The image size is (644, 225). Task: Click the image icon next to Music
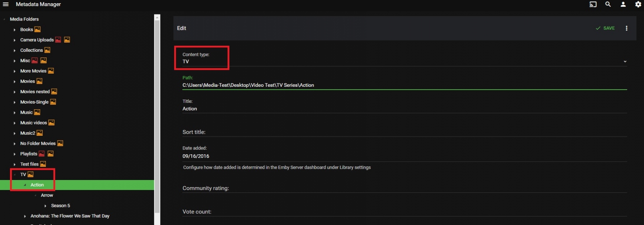tap(37, 112)
